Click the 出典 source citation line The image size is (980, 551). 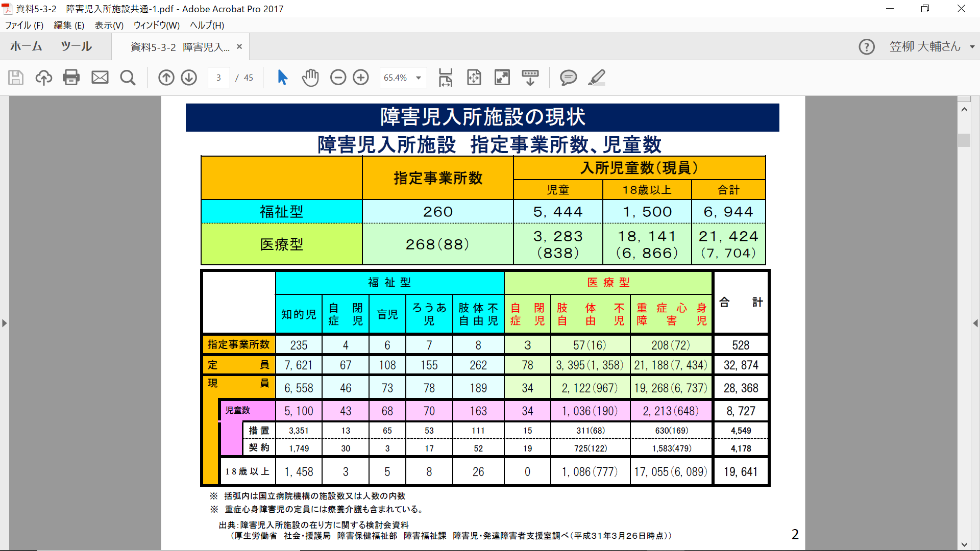click(314, 524)
